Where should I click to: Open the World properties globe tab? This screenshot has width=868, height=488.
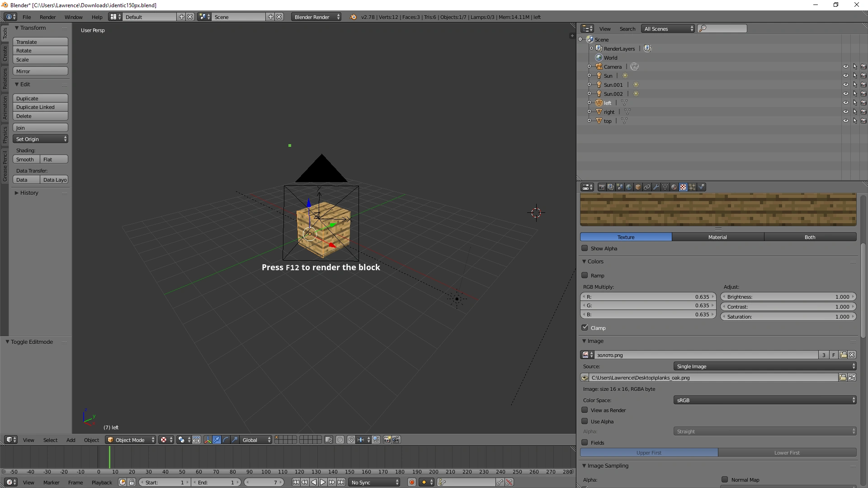click(x=629, y=187)
